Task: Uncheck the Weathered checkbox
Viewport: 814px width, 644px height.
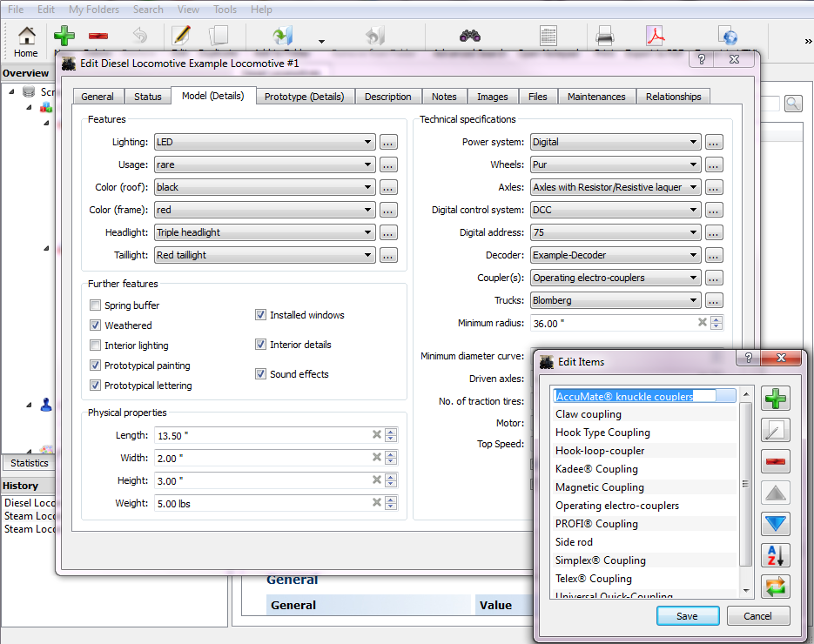Action: pos(95,325)
